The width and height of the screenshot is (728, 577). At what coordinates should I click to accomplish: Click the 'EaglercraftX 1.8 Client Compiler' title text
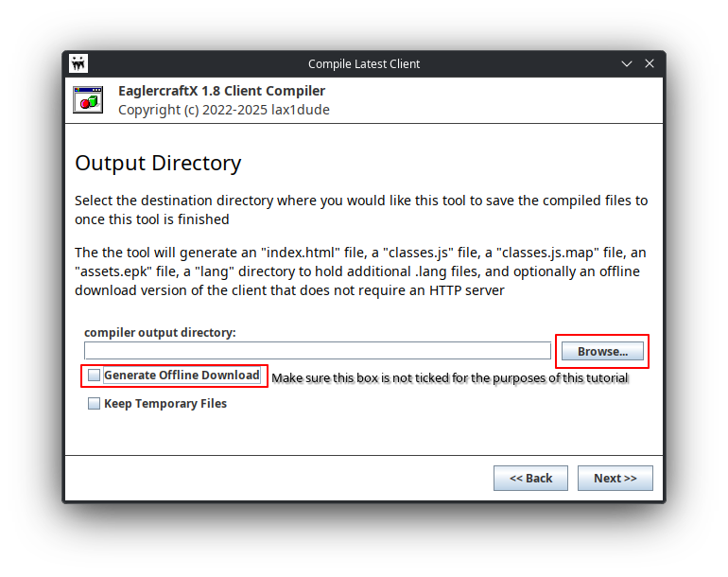[221, 91]
